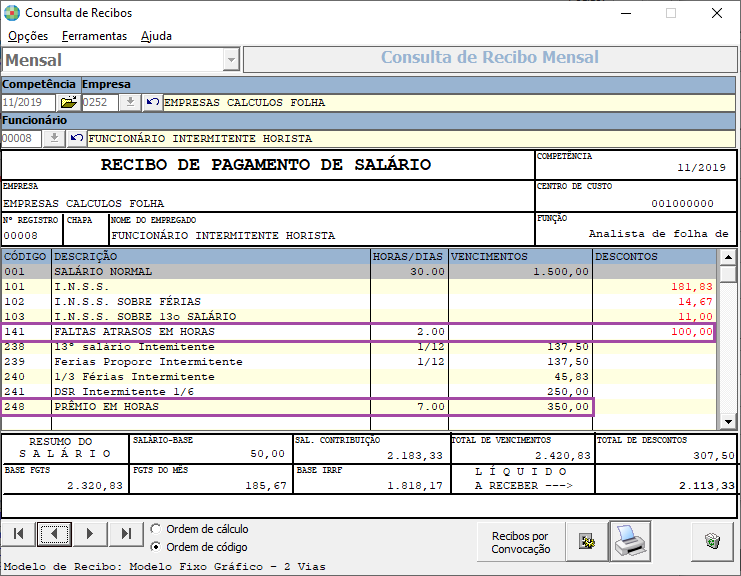This screenshot has height=576, width=741.
Task: Go to next receipt record
Action: [x=90, y=534]
